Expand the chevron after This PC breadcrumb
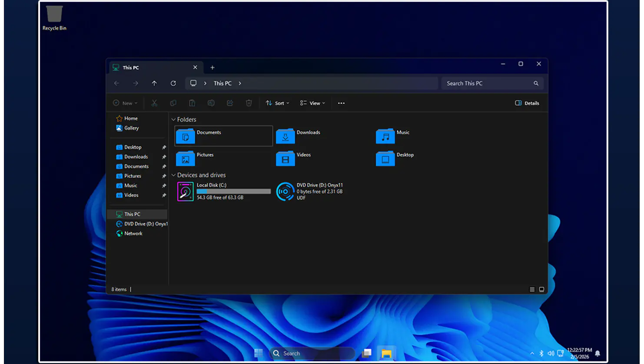The height and width of the screenshot is (364, 644). [x=240, y=83]
